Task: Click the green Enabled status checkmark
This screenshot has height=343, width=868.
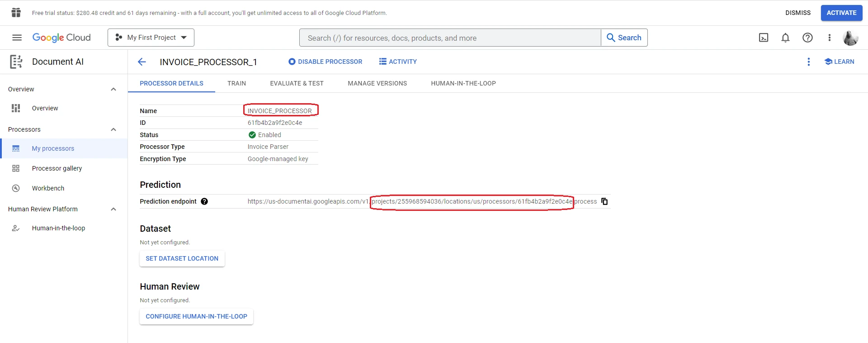Action: 252,135
